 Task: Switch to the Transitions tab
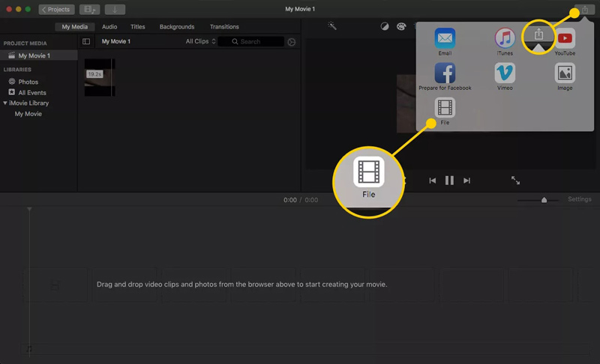click(x=224, y=27)
